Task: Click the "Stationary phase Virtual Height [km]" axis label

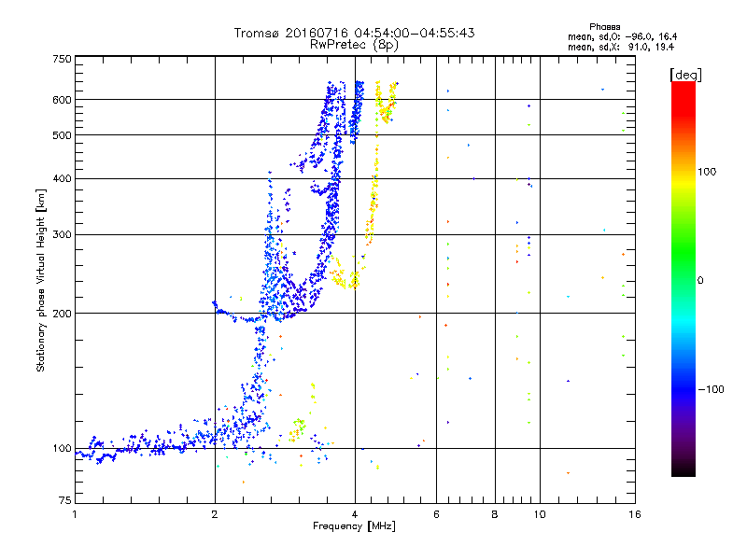Action: click(41, 280)
